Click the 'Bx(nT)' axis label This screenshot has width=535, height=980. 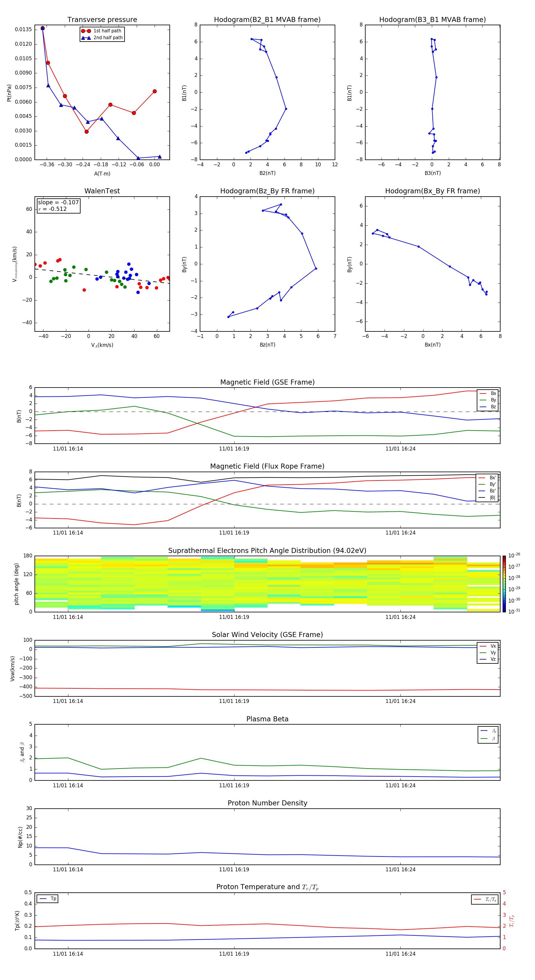pos(432,345)
